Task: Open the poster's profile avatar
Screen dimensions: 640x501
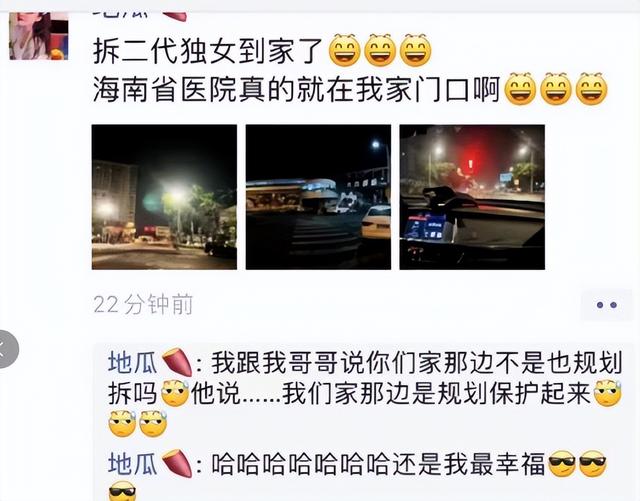Action: point(39,36)
